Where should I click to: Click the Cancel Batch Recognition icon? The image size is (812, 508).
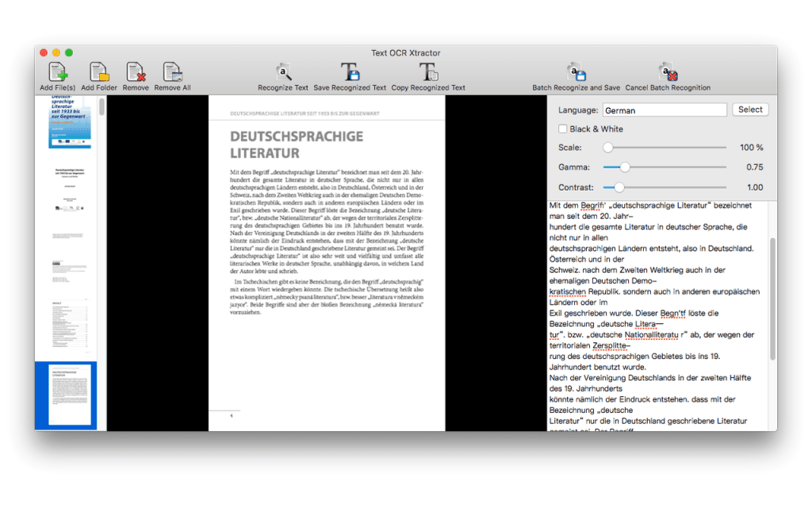coord(668,73)
